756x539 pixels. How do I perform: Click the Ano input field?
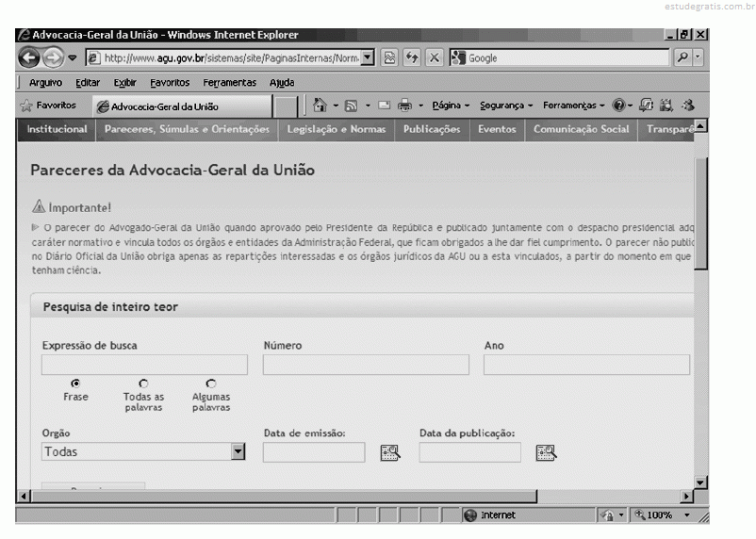click(x=586, y=365)
